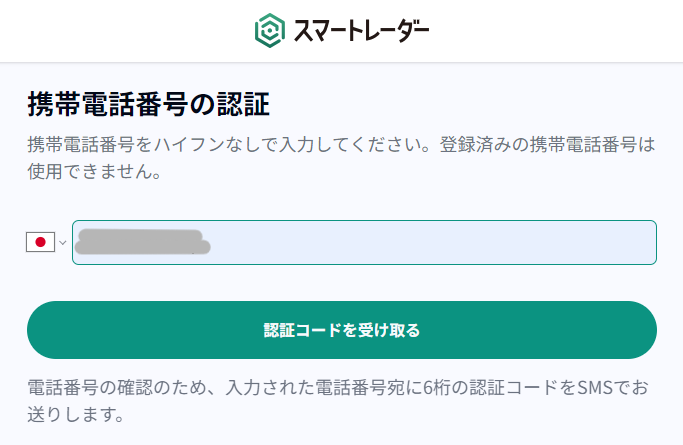Click the white header bar right of logo

(560, 31)
